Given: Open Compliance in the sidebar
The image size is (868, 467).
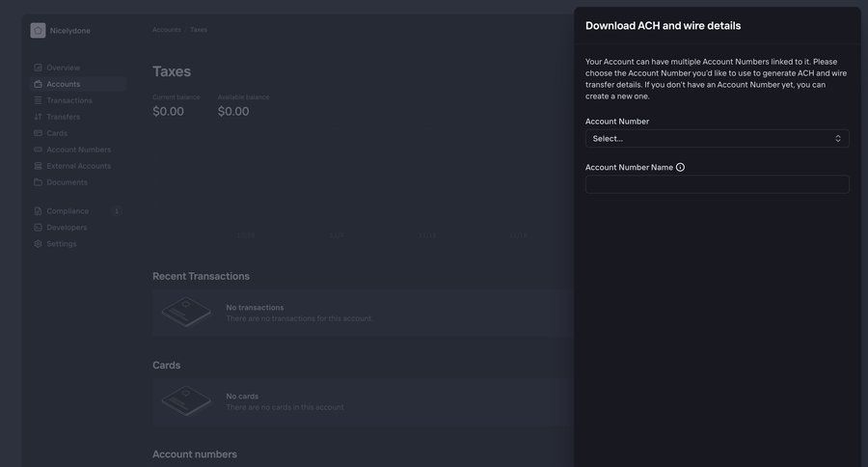Looking at the screenshot, I should pos(68,211).
